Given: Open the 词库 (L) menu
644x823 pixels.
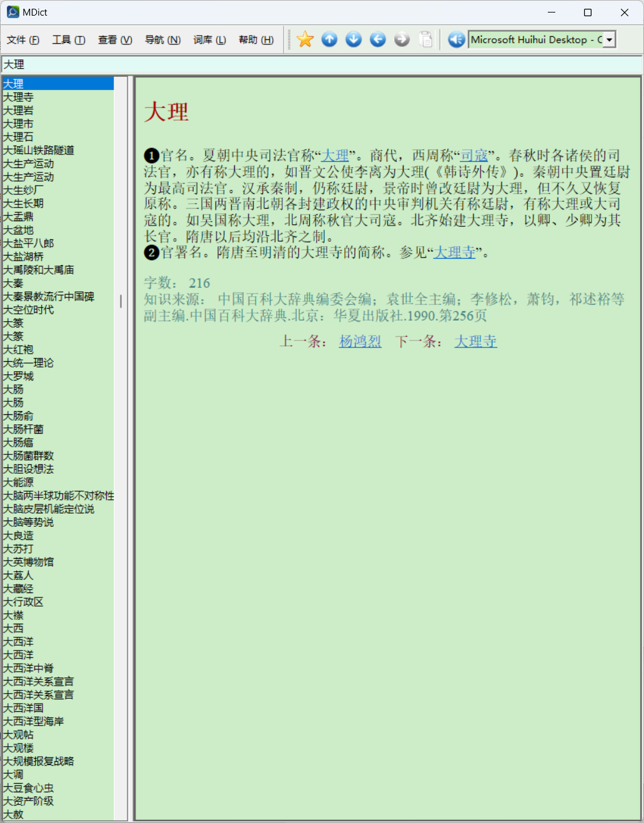Looking at the screenshot, I should pyautogui.click(x=209, y=40).
